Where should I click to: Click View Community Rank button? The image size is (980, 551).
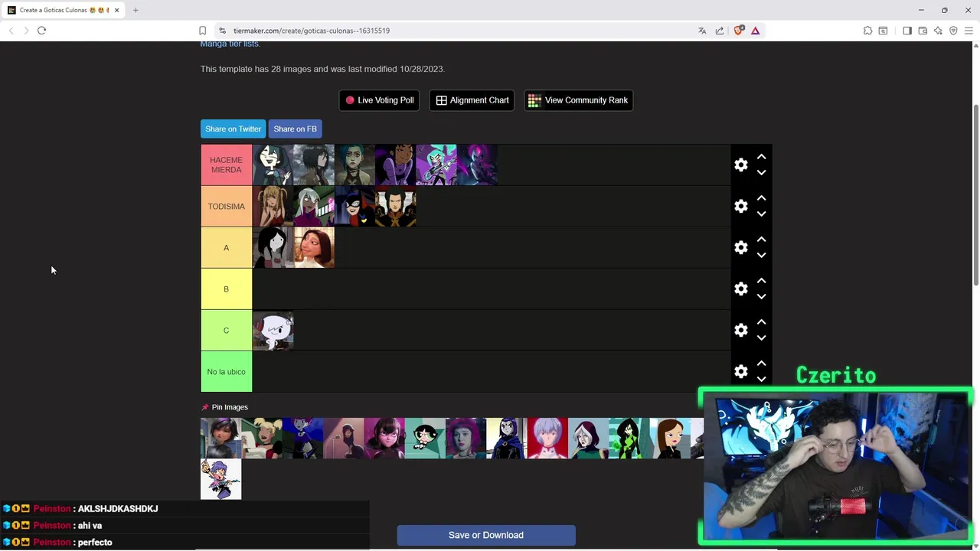click(578, 100)
